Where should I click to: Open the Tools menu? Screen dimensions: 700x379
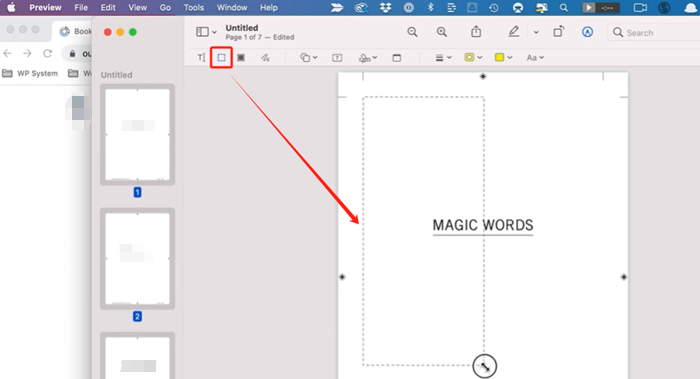194,8
